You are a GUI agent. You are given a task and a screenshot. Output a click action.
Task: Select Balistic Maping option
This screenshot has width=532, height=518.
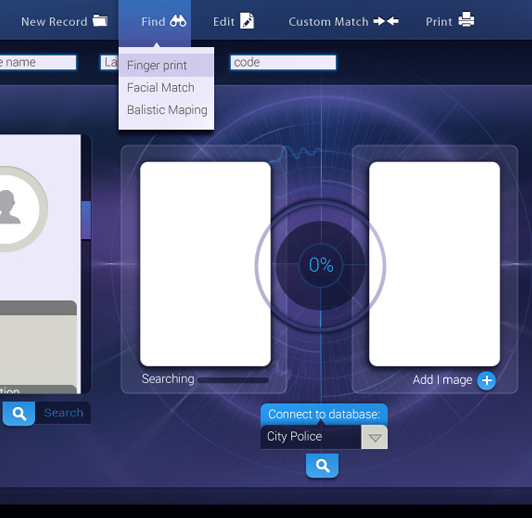click(x=166, y=110)
